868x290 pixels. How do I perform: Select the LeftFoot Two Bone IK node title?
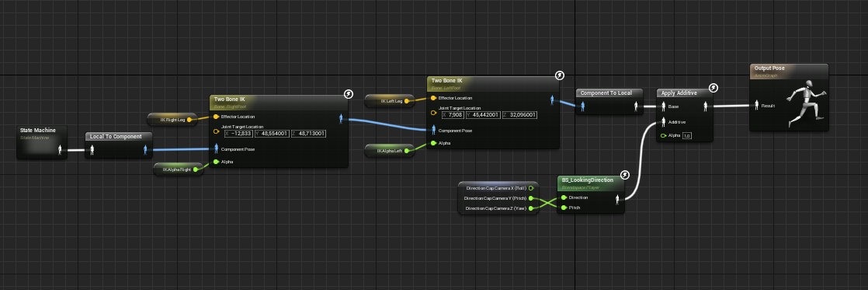point(446,80)
